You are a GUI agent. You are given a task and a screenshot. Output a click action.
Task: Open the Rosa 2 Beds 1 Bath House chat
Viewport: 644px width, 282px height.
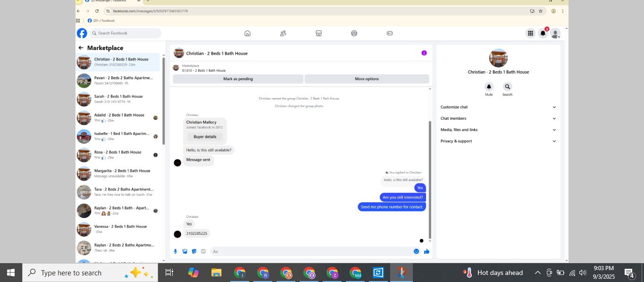118,155
